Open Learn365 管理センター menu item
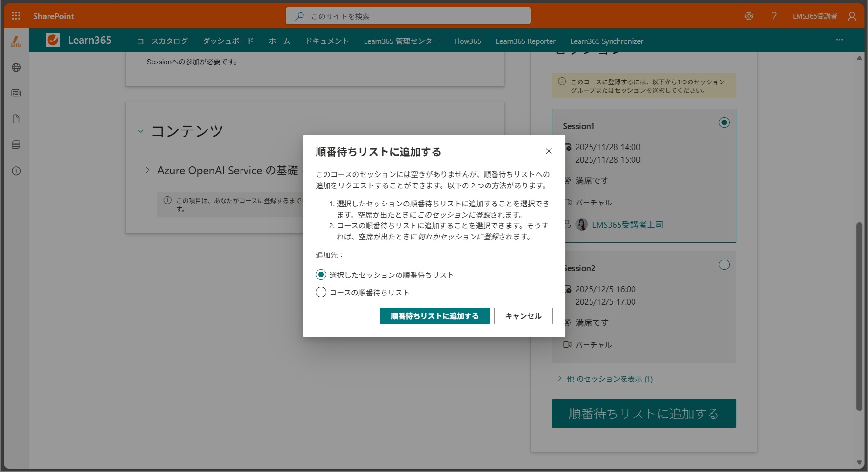 (401, 41)
